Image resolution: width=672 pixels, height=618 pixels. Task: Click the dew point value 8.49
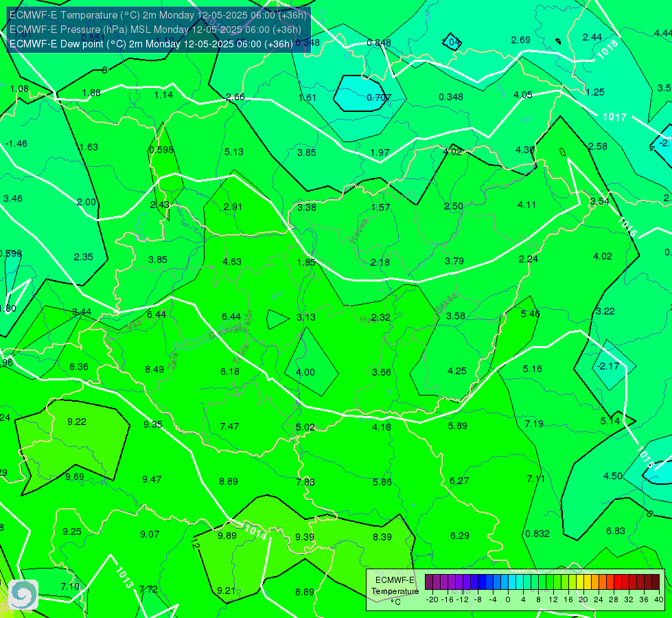coord(154,369)
